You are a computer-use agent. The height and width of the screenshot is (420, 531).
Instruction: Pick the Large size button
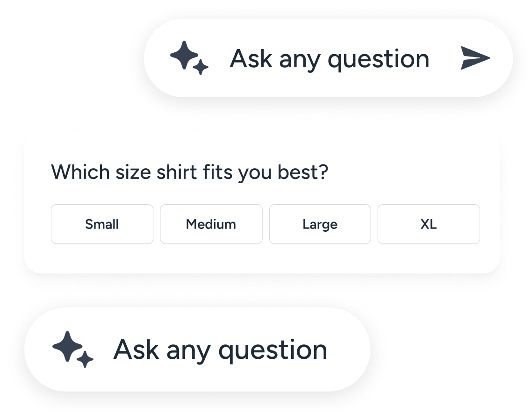pyautogui.click(x=320, y=224)
